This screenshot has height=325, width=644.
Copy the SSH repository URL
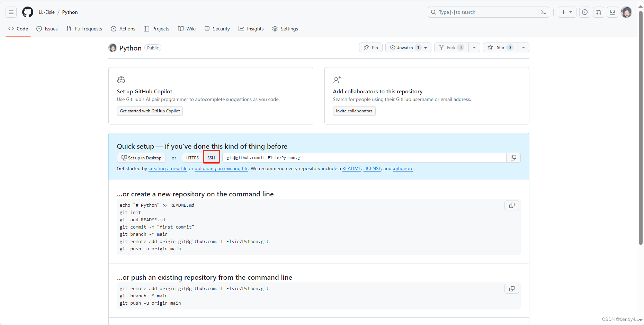[513, 158]
